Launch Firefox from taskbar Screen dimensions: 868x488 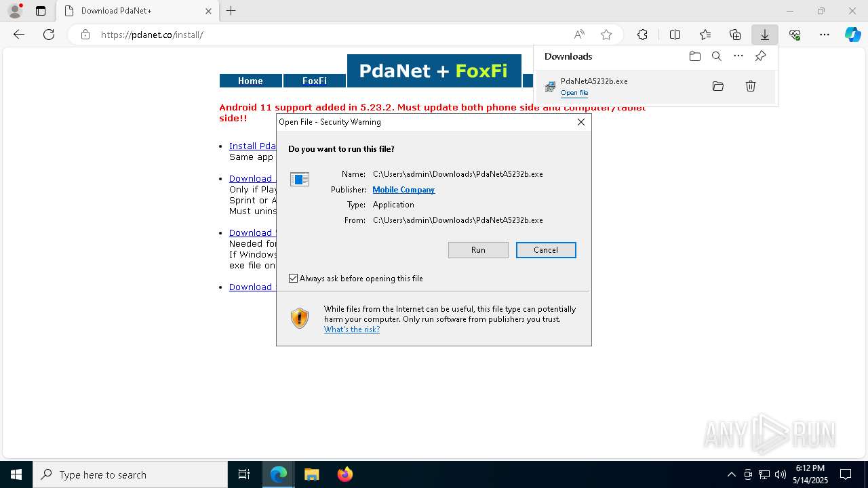click(x=345, y=474)
